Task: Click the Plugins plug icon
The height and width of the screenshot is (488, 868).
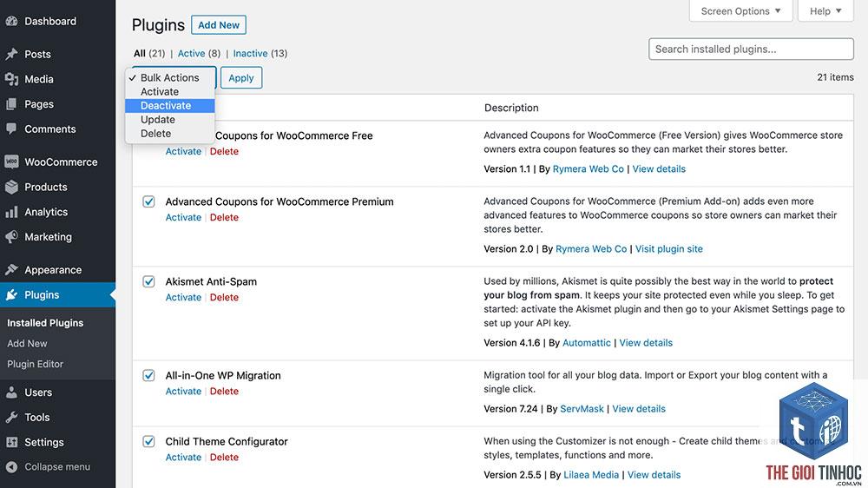Action: [11, 294]
